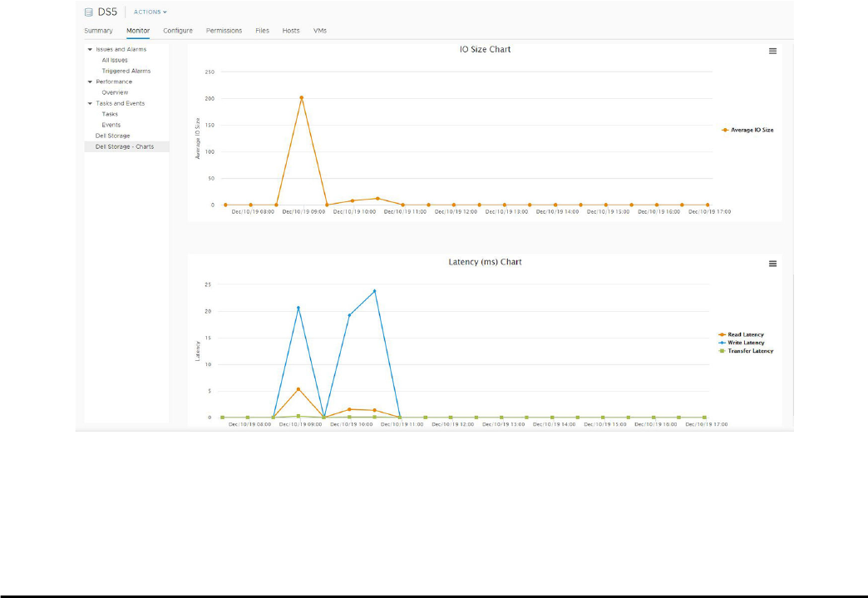Collapse the Issues and Alarms section

(90, 49)
